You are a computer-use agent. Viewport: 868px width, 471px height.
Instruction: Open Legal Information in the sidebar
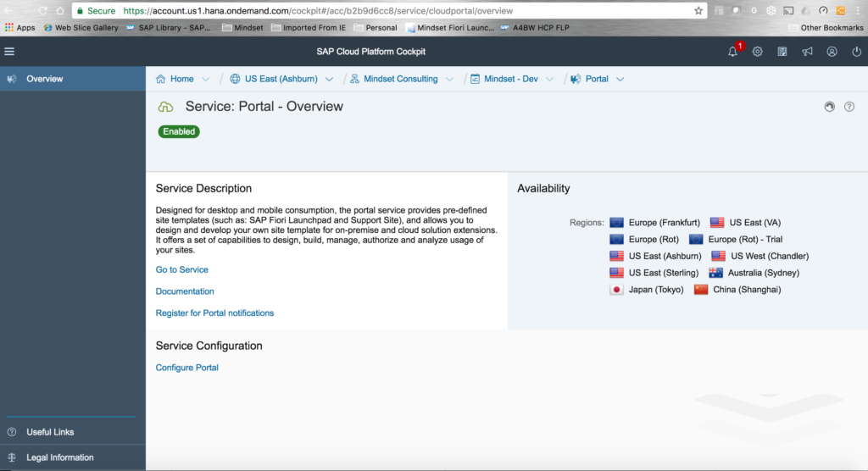(73, 457)
